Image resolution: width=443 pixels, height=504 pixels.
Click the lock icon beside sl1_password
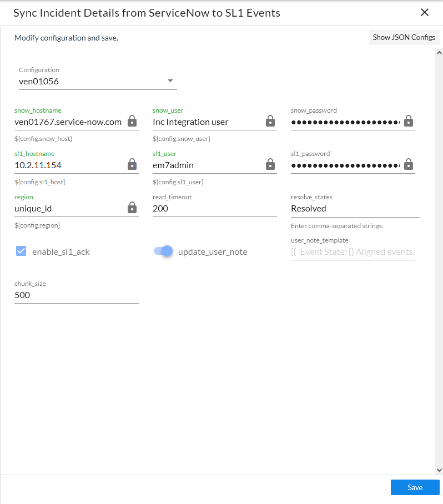[x=408, y=164]
